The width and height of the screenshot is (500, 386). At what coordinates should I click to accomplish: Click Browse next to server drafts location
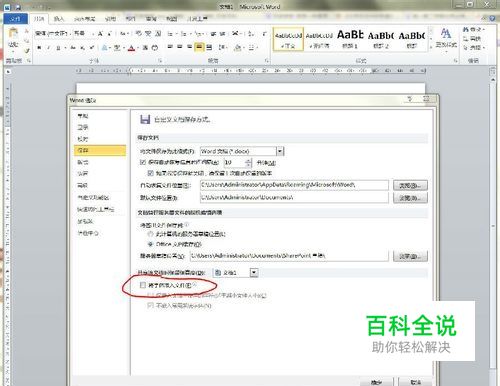tap(410, 256)
